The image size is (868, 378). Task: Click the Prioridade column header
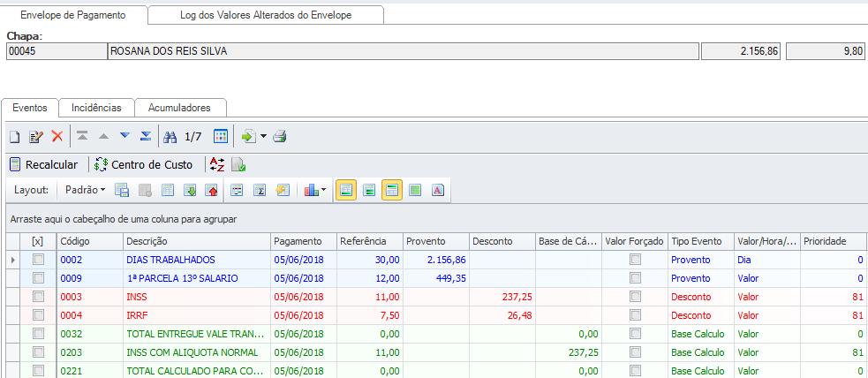click(x=834, y=241)
